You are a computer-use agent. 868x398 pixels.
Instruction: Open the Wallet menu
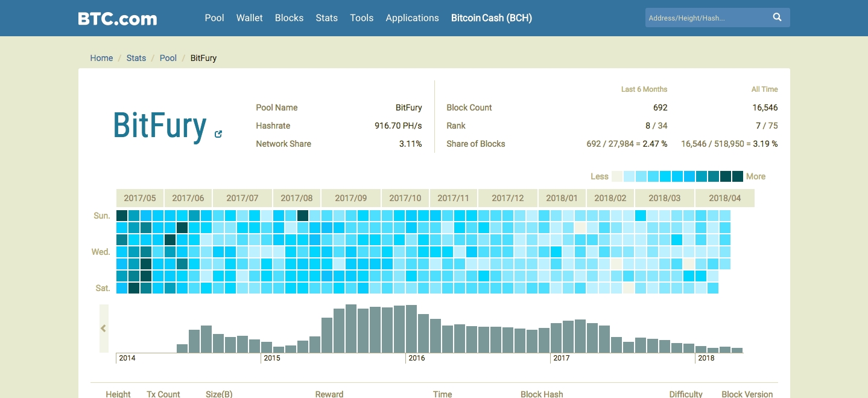coord(250,18)
